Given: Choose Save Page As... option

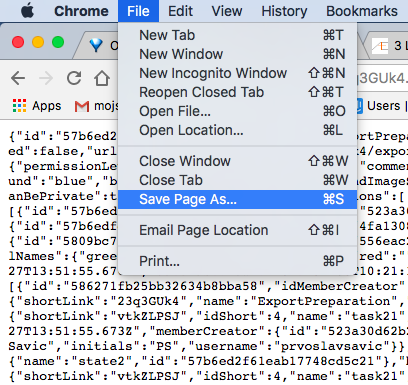Looking at the screenshot, I should 237,199.
